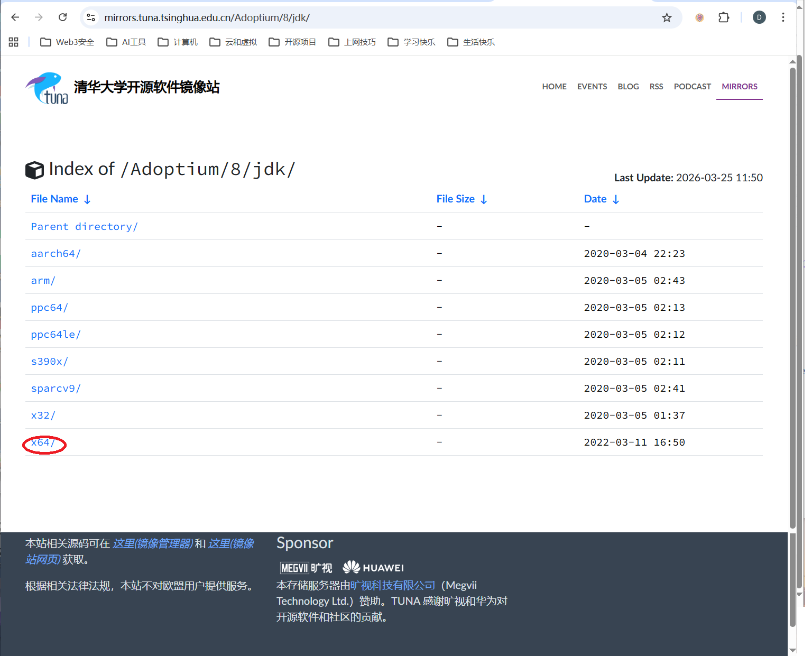The width and height of the screenshot is (812, 656).
Task: Open Chrome three-dot menu
Action: pos(783,17)
